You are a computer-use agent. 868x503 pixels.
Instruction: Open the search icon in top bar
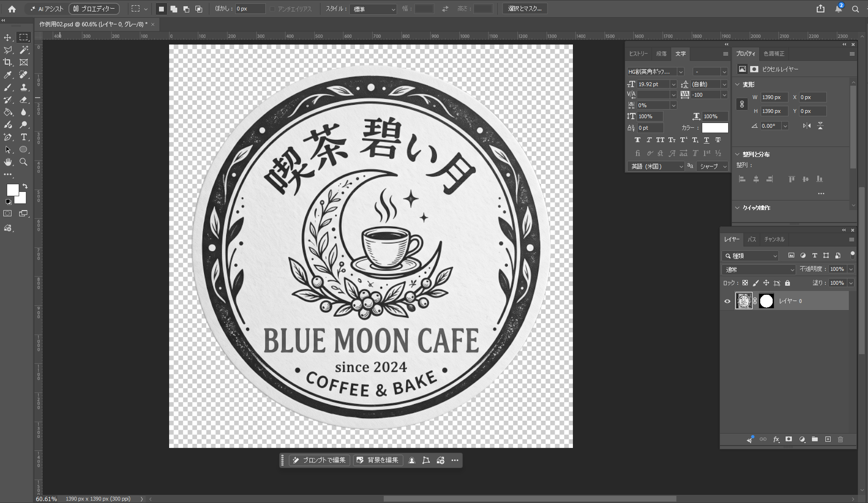(855, 9)
